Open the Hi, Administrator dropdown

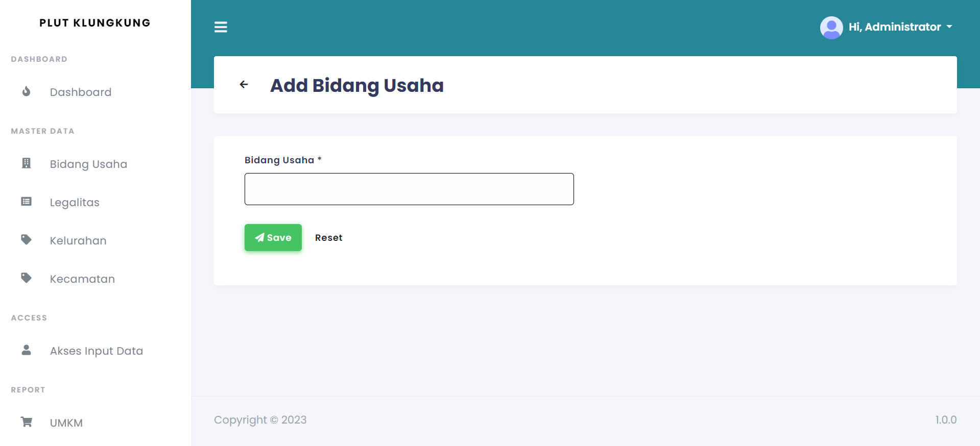pos(895,27)
